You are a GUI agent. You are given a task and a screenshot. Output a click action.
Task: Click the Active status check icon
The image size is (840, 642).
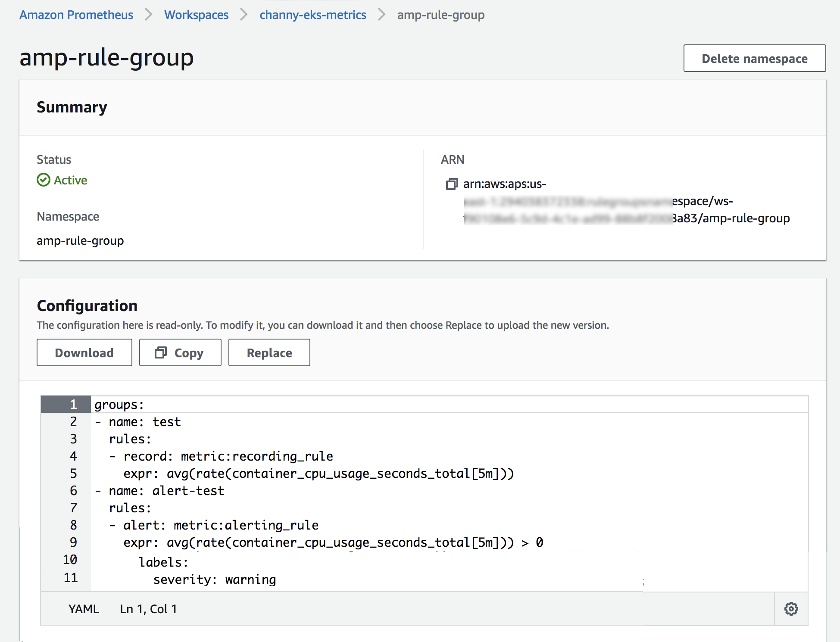(x=44, y=180)
